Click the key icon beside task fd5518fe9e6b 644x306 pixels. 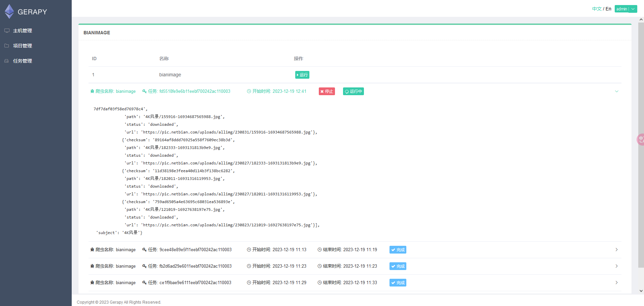click(144, 91)
